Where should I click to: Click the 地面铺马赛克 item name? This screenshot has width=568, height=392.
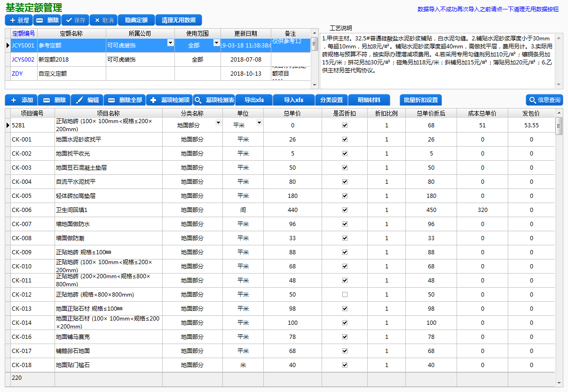point(73,337)
